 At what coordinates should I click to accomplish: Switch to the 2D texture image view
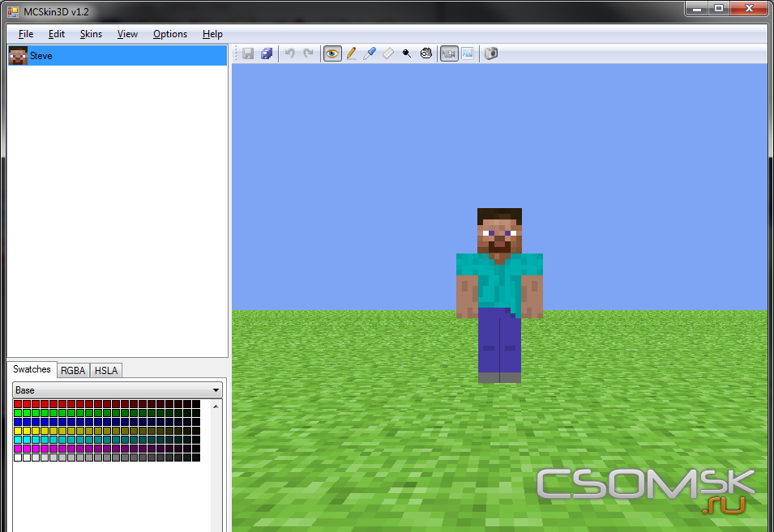click(x=468, y=53)
